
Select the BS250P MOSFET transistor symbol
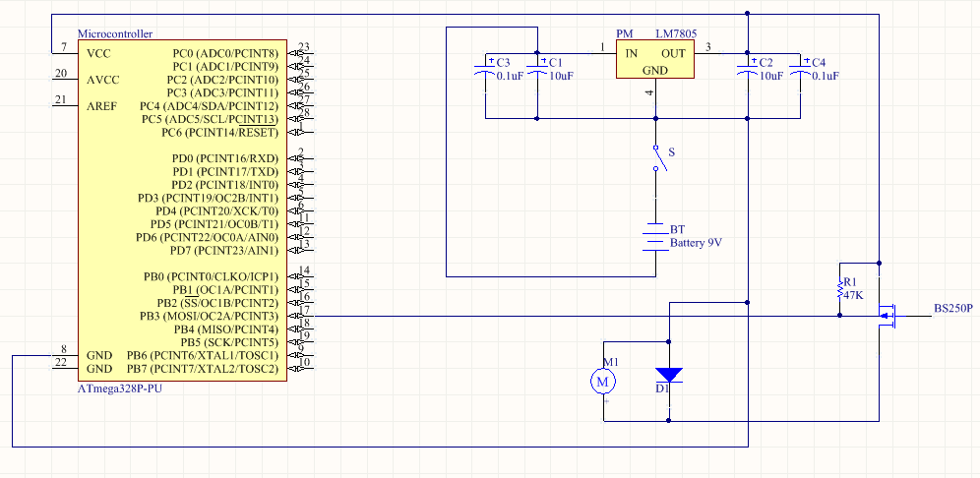pyautogui.click(x=890, y=316)
